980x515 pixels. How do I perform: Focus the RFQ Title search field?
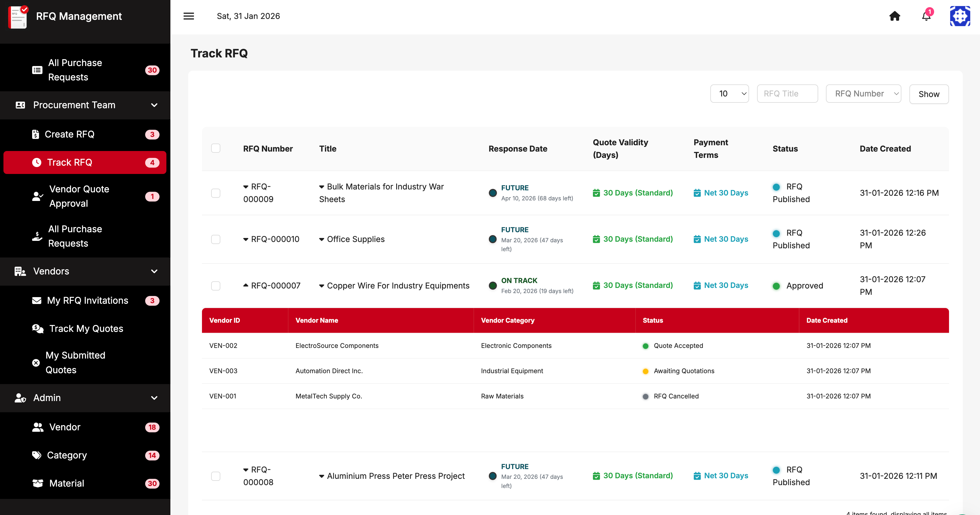(787, 94)
